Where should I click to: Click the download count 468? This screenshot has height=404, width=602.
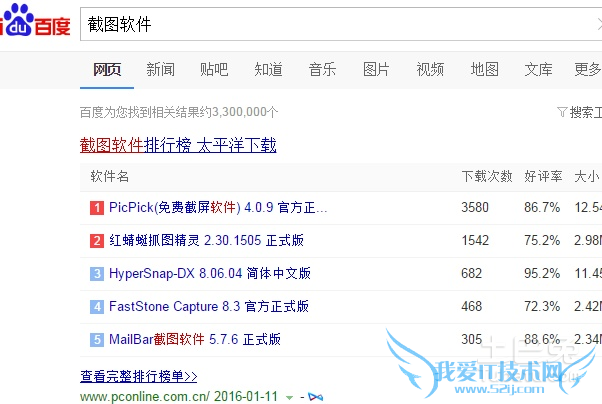[471, 306]
